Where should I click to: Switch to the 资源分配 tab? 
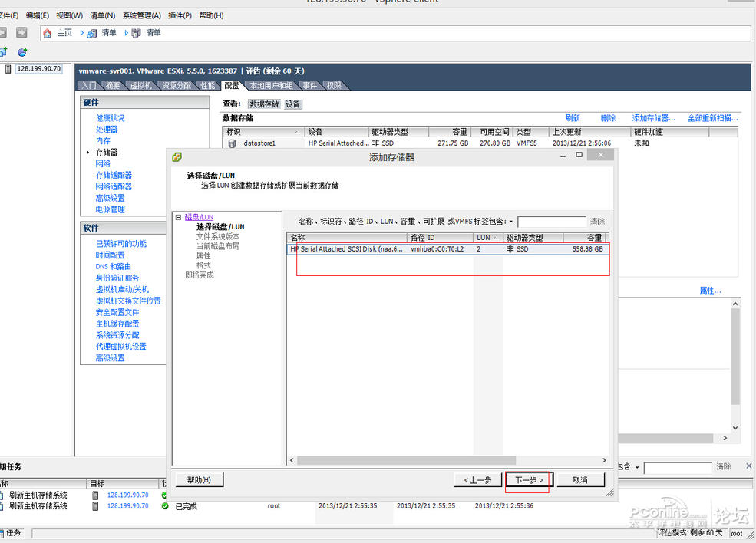click(176, 85)
